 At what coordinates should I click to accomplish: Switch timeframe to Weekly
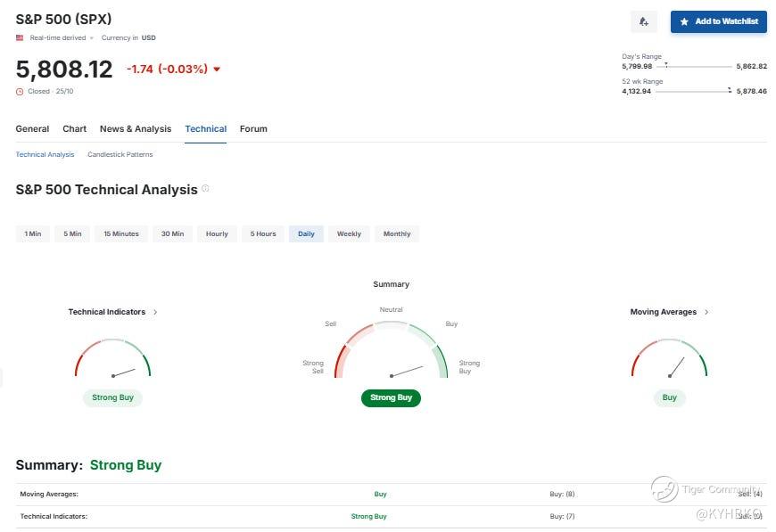coord(349,233)
